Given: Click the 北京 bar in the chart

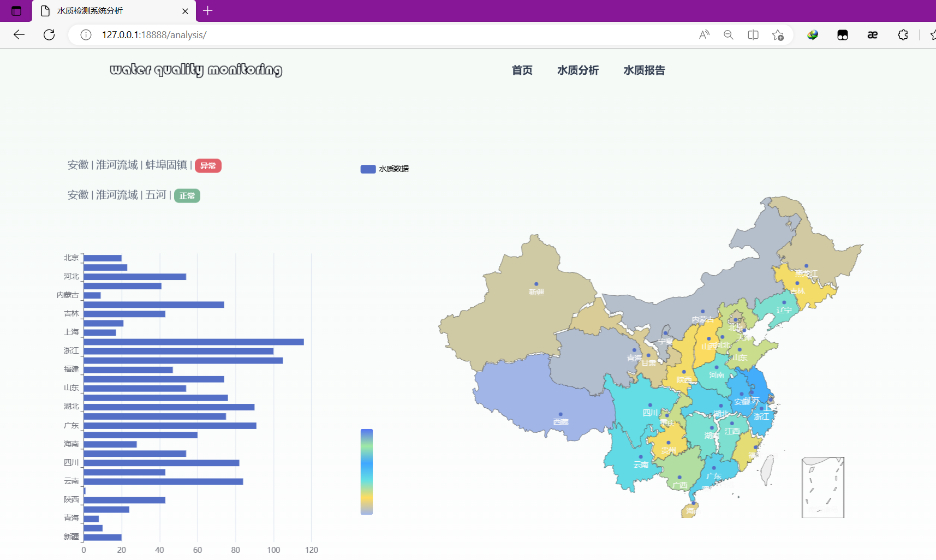Looking at the screenshot, I should tap(103, 258).
